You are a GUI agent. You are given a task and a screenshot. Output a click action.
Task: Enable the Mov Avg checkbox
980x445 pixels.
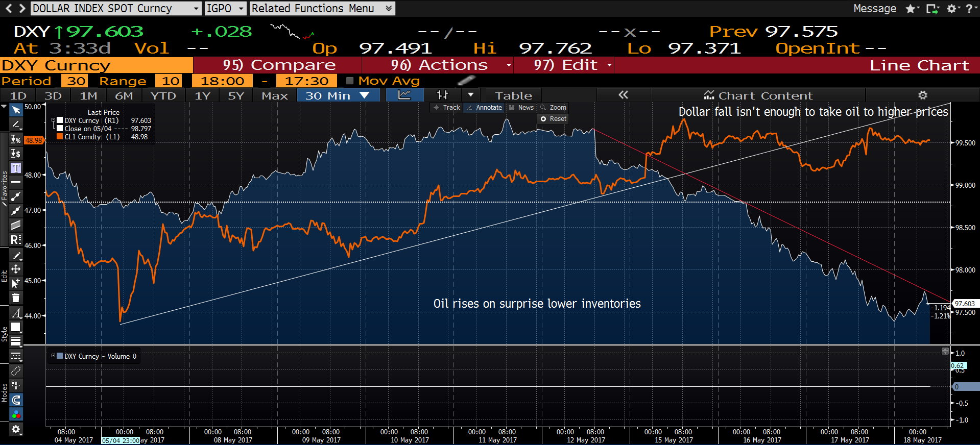pos(350,81)
